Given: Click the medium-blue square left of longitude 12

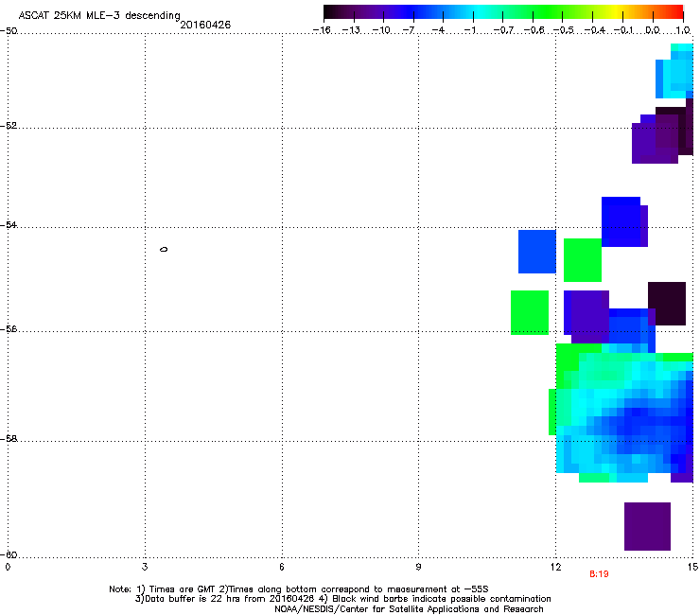Looking at the screenshot, I should pos(537,252).
